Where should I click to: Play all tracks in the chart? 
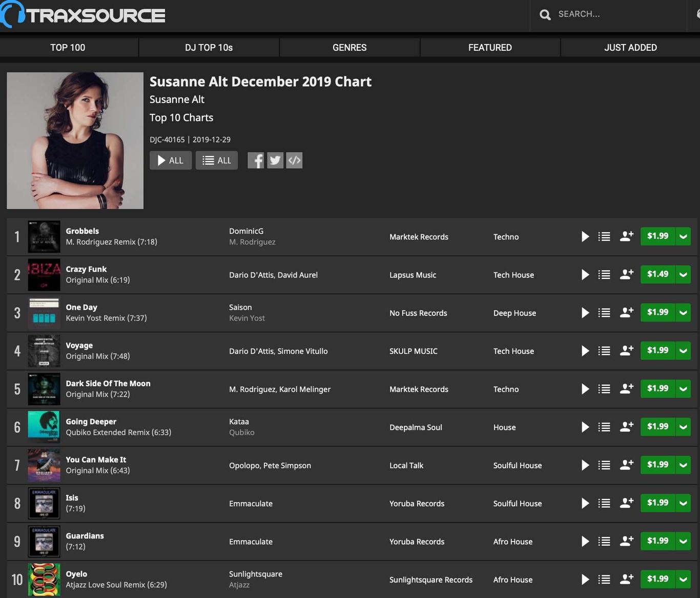pyautogui.click(x=171, y=161)
